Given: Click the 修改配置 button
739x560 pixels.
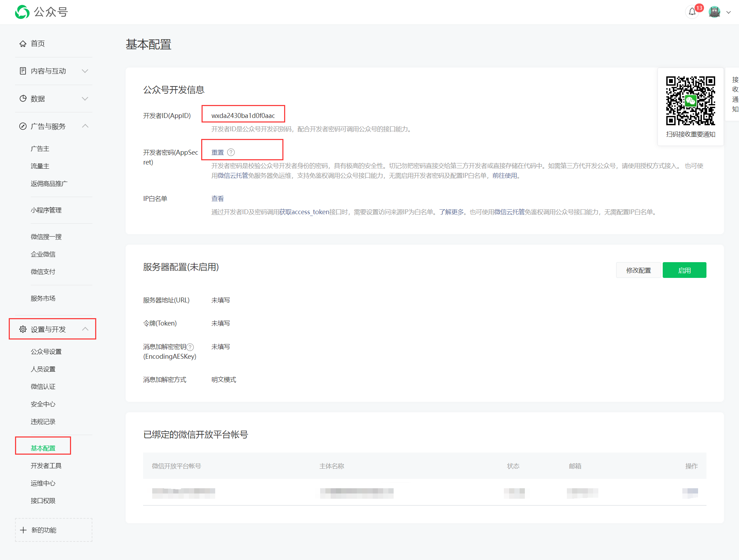Looking at the screenshot, I should (638, 270).
